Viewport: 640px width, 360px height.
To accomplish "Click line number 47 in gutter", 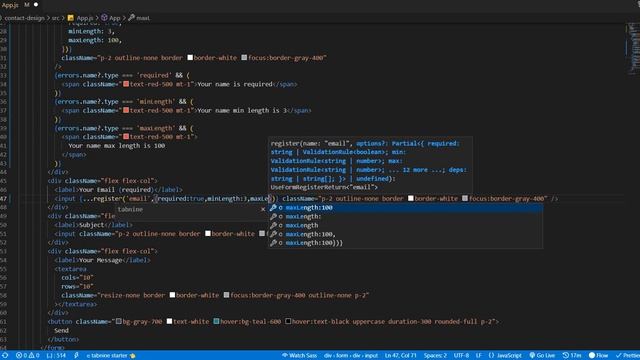I will tap(4, 198).
